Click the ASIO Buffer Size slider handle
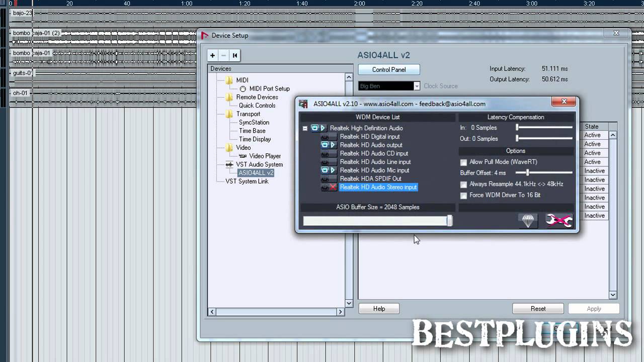This screenshot has width=644, height=362. click(x=450, y=221)
